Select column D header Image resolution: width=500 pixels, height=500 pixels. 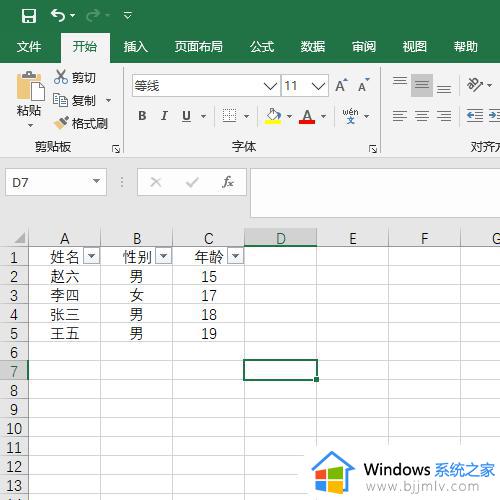[x=280, y=238]
